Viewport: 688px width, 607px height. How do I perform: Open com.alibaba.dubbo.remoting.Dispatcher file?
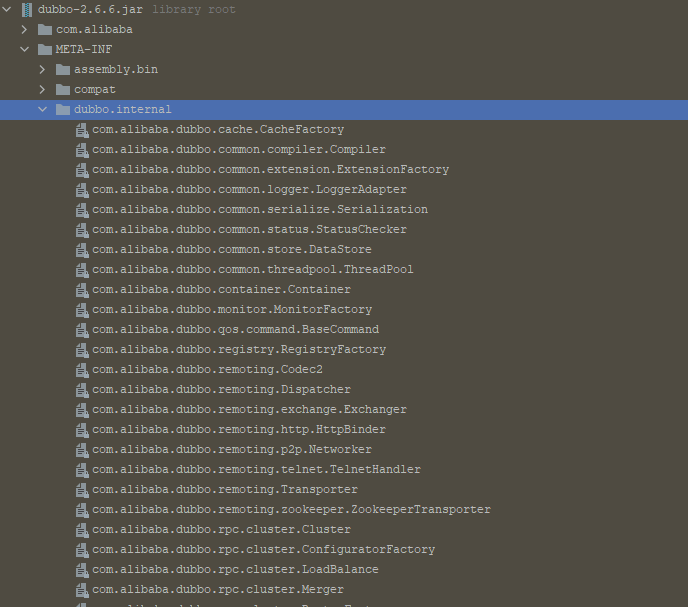pyautogui.click(x=221, y=389)
